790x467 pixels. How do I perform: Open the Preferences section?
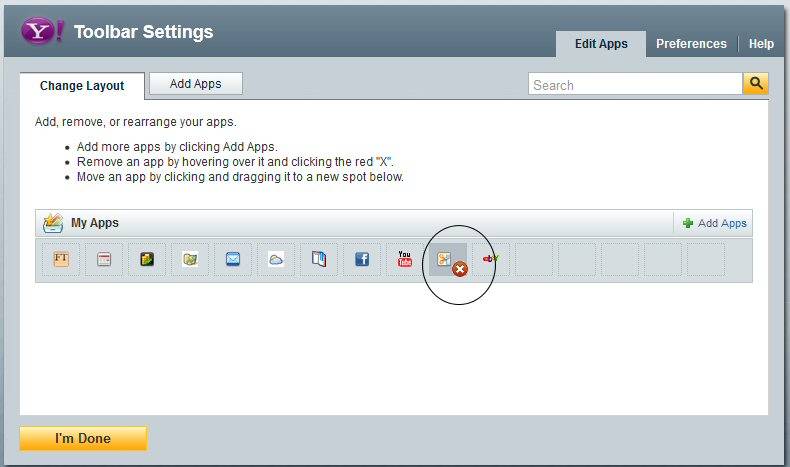click(691, 44)
